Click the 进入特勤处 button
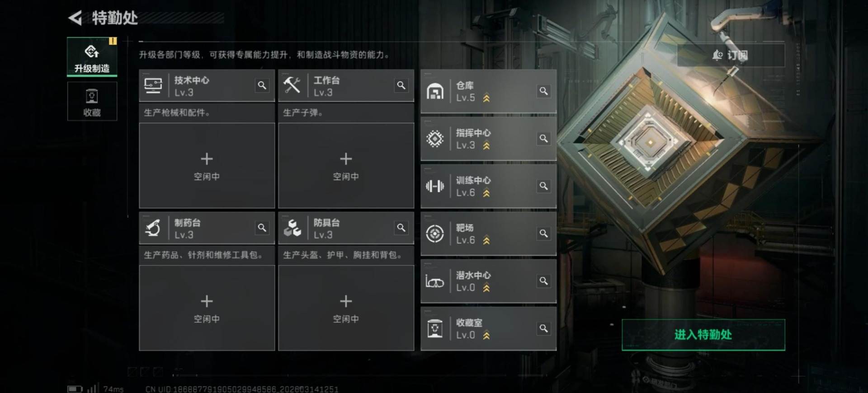Screen dimensions: 868x393 point(703,335)
